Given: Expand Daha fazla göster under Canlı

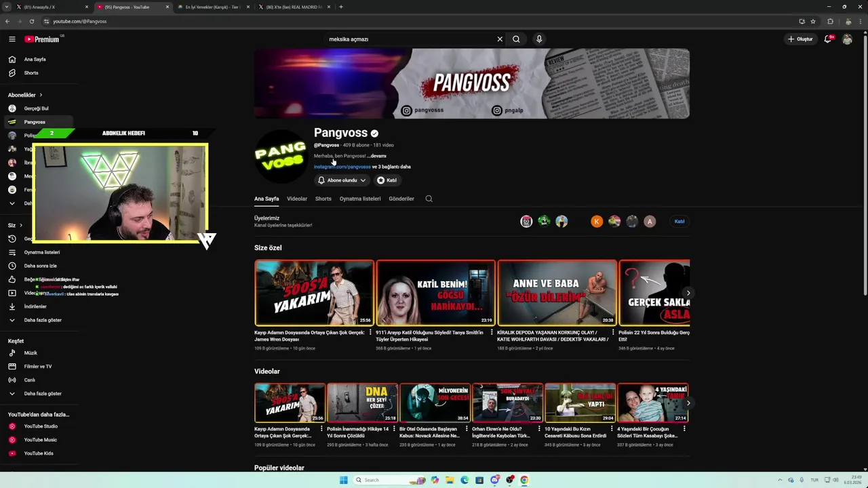Looking at the screenshot, I should click(43, 394).
